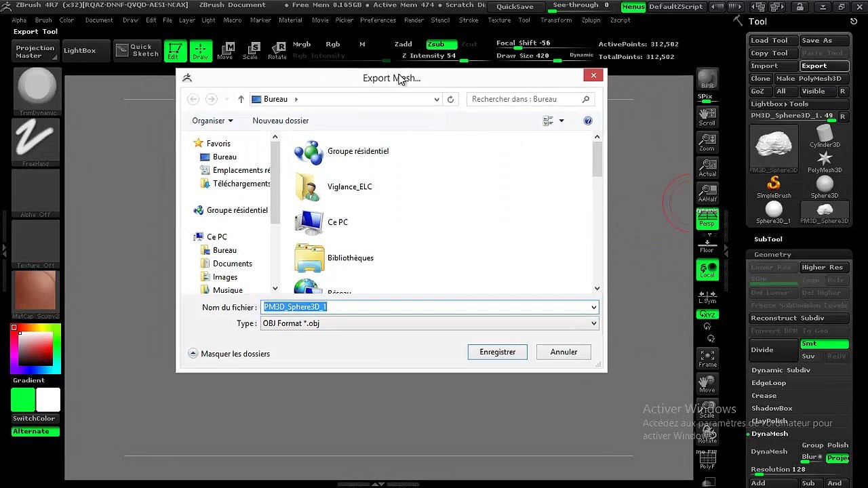The height and width of the screenshot is (488, 868).
Task: Toggle L.Sym local symmetry
Action: coord(707,297)
